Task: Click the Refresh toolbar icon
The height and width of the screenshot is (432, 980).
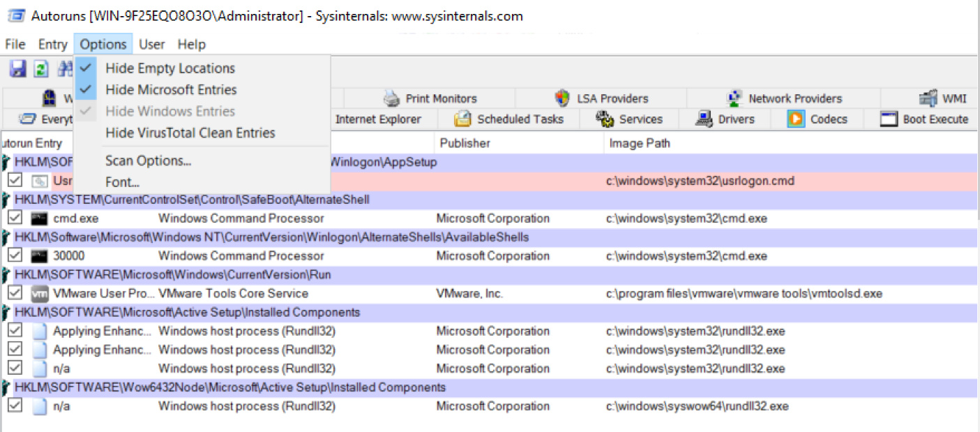Action: pos(41,68)
